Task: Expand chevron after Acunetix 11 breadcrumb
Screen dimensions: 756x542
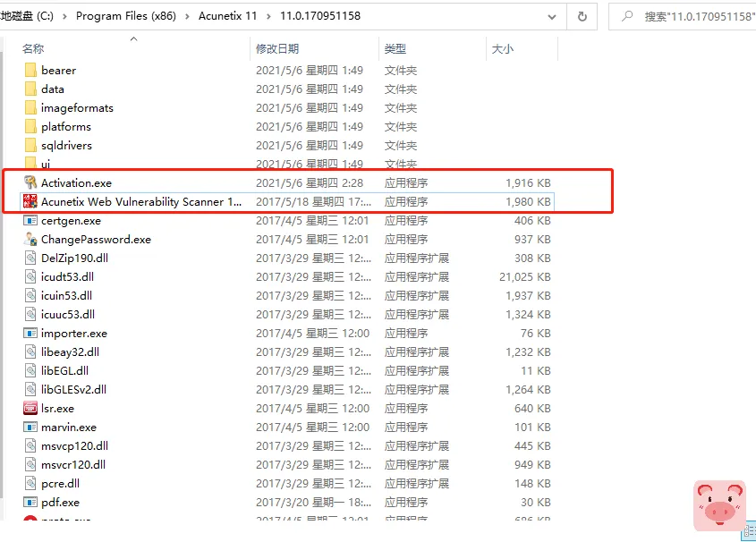Action: [x=269, y=16]
